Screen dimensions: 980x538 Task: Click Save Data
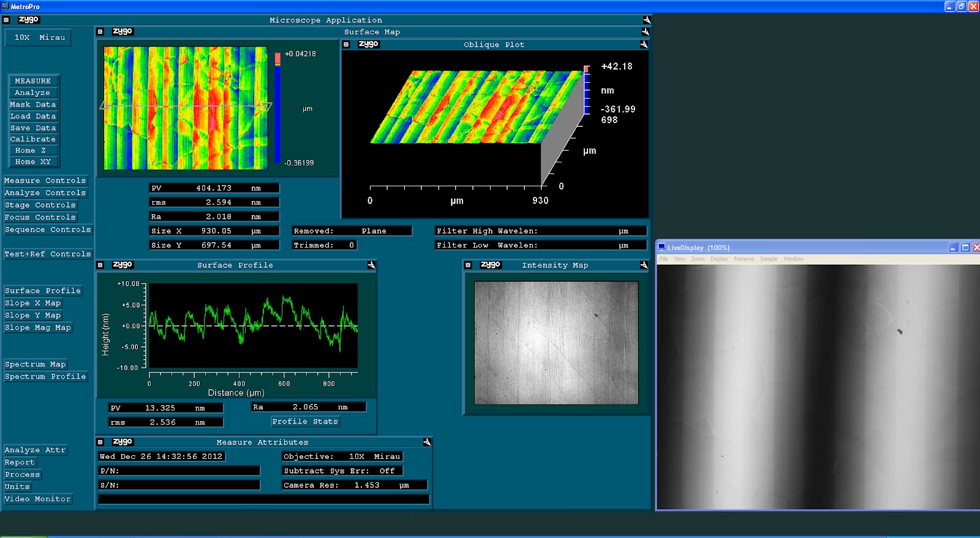tap(33, 127)
